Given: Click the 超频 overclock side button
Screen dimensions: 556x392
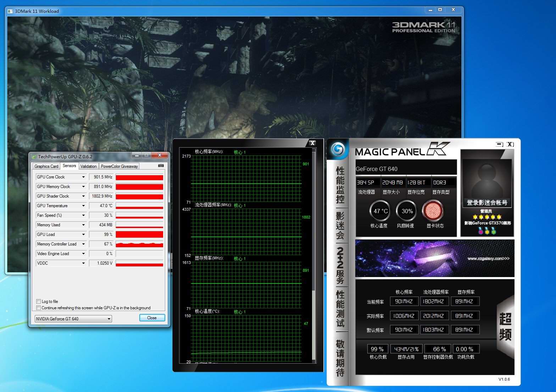Looking at the screenshot, I should (x=505, y=326).
